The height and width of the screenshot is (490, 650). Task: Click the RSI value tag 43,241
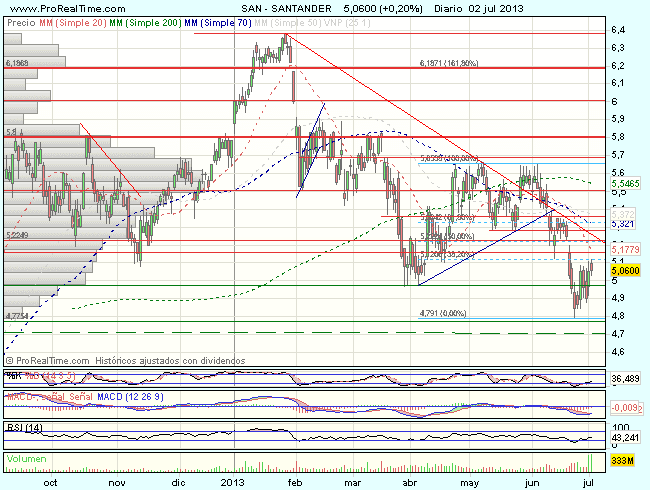coord(623,437)
